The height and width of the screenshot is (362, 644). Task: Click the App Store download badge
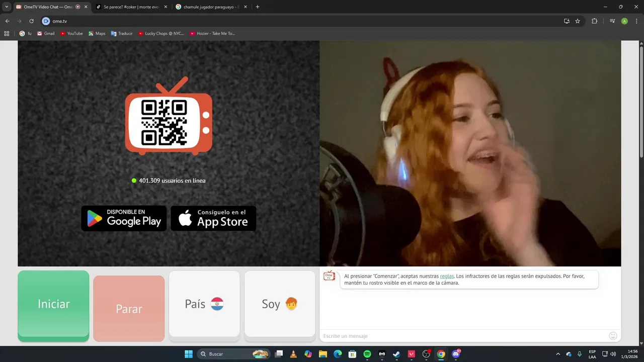tap(213, 218)
